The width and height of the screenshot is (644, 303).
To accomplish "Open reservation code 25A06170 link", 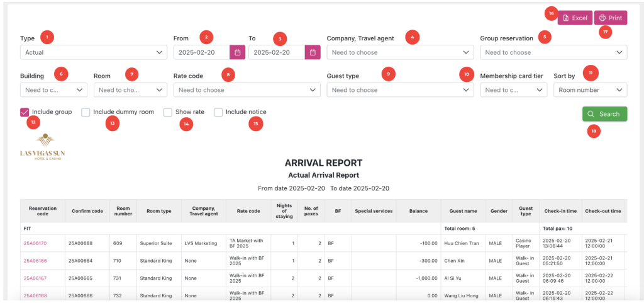I will (35, 243).
